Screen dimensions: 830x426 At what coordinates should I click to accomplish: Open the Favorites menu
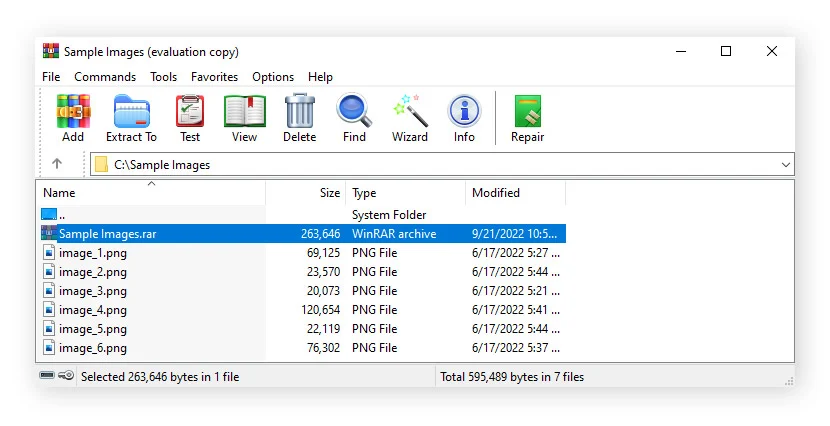214,77
